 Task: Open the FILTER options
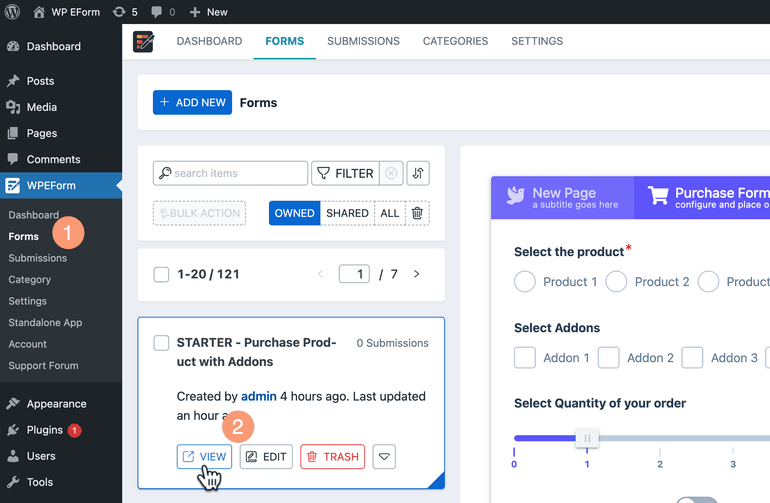[x=345, y=173]
